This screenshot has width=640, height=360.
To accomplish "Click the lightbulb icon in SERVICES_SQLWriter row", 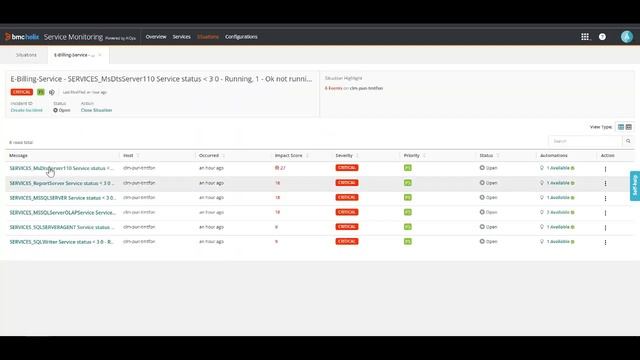I will click(x=542, y=242).
